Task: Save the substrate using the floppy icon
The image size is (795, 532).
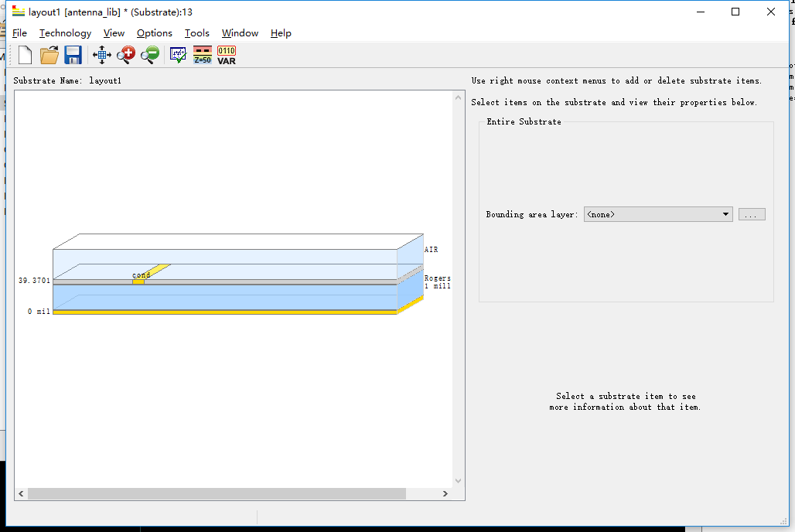Action: (73, 55)
